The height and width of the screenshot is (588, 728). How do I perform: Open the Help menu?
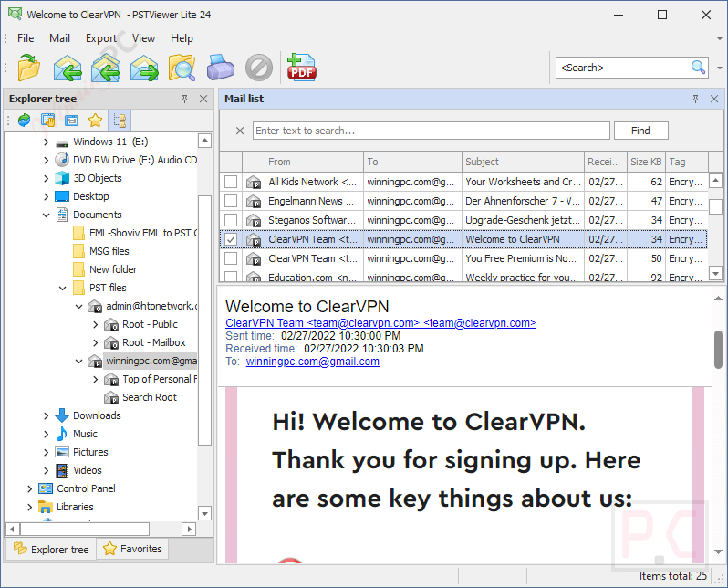[182, 38]
